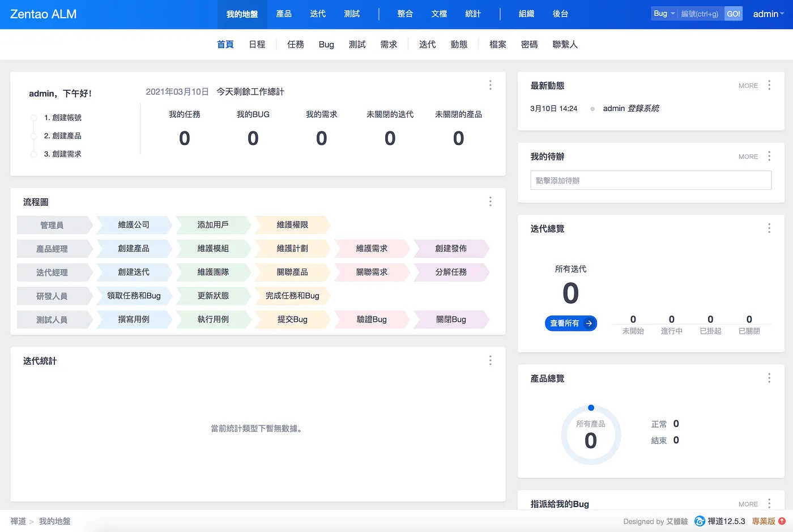Screen dimensions: 793x532
Task: Open the 動態 submenu tab
Action: click(459, 44)
